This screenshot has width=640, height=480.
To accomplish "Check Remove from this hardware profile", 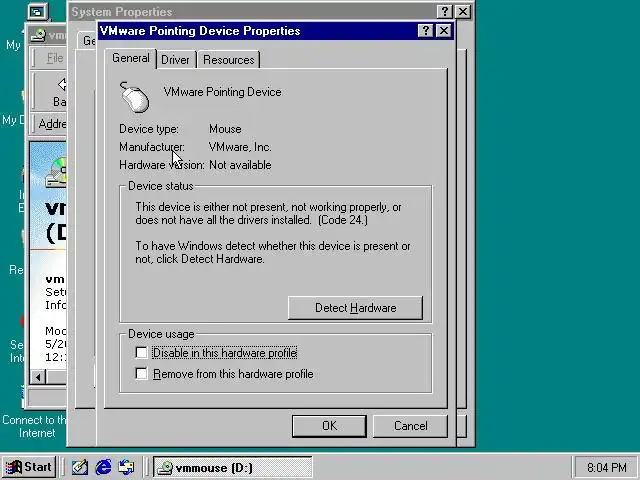I will click(141, 373).
